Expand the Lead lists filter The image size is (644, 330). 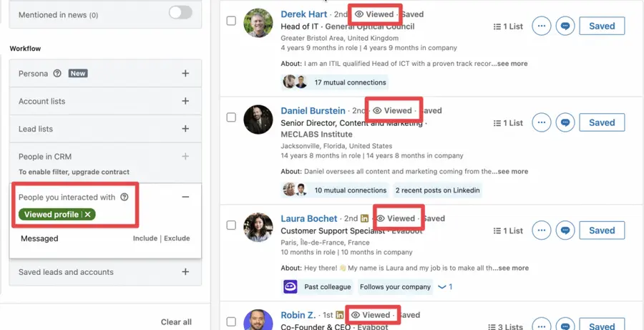185,129
